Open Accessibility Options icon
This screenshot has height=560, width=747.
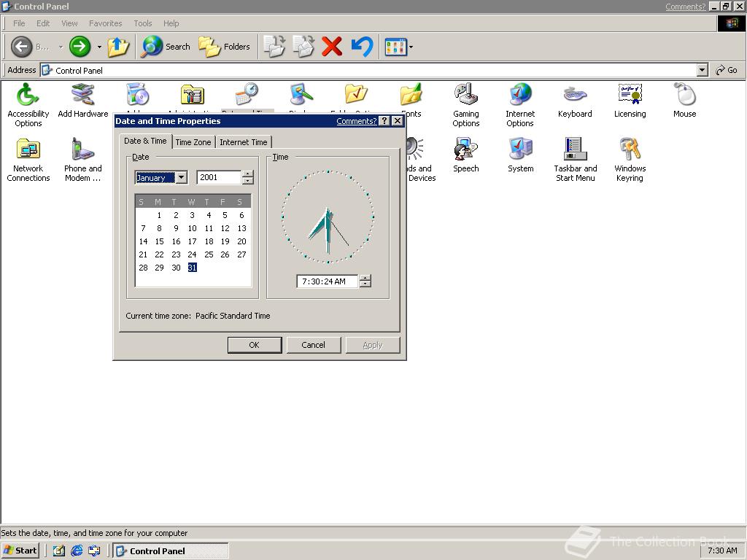tap(28, 105)
